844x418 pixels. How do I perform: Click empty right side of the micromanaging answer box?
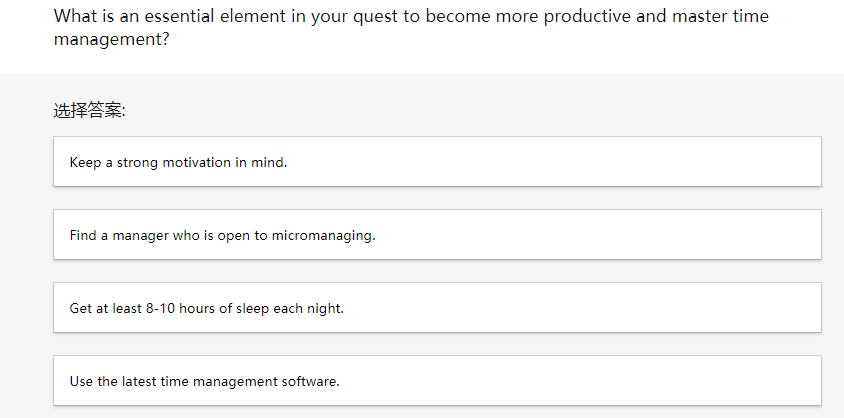pos(650,236)
